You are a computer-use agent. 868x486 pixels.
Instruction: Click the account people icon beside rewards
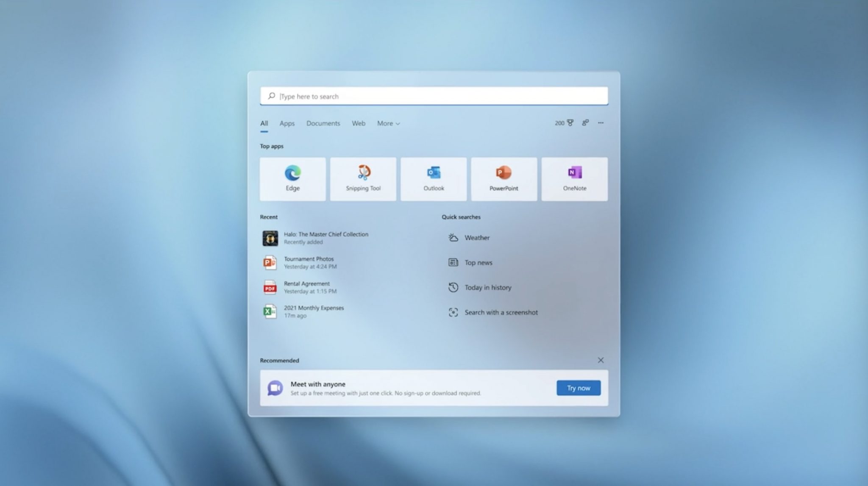[585, 123]
